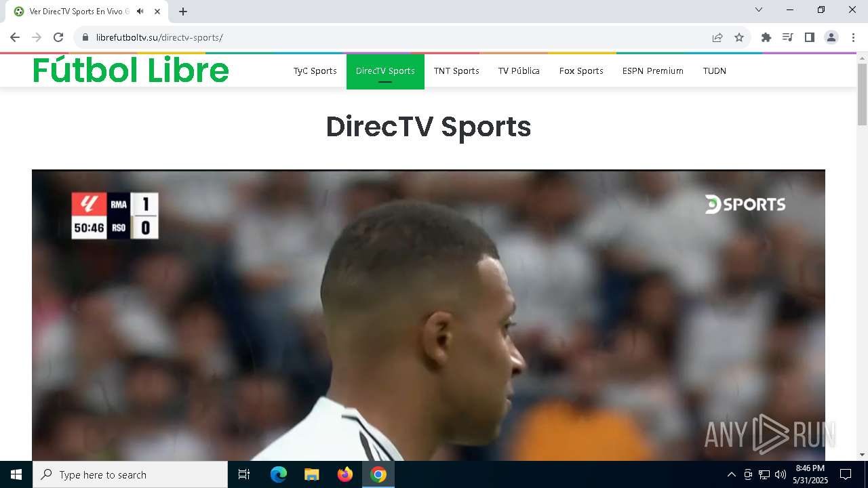Viewport: 868px width, 488px height.
Task: Click the scrollbar down arrow
Action: pos(863,455)
